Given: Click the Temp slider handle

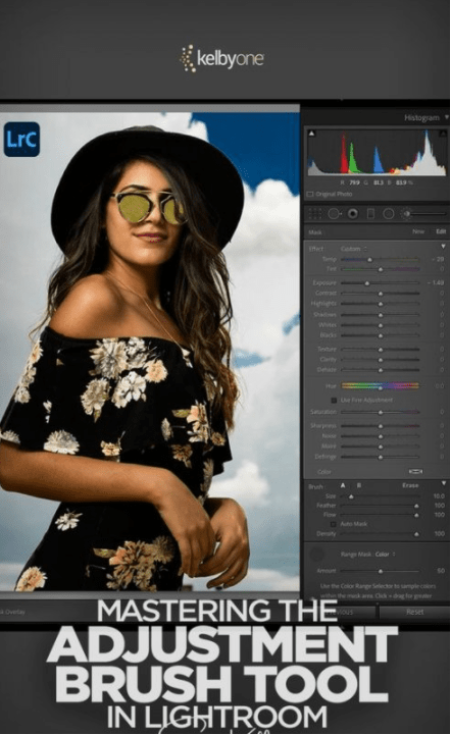Looking at the screenshot, I should point(370,259).
